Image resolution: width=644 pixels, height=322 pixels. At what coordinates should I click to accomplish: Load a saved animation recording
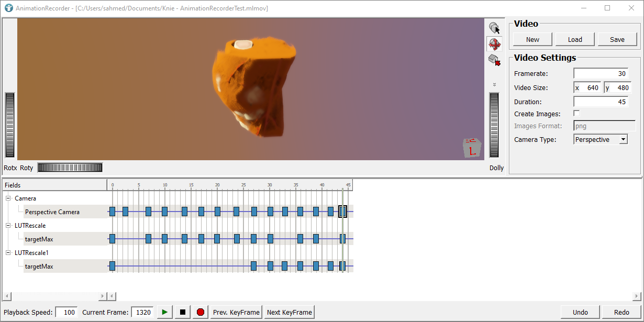click(x=574, y=39)
